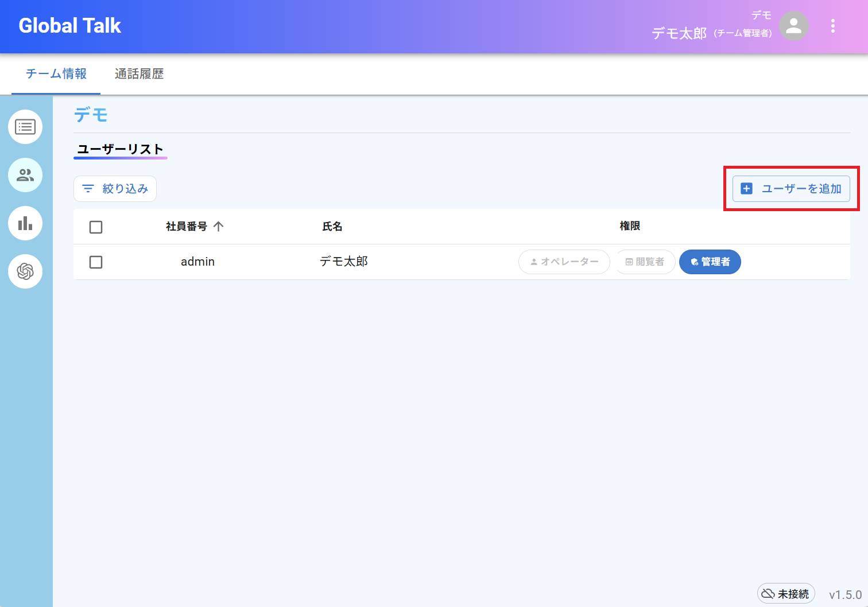
Task: Select the ユーザーリスト section tab
Action: 121,150
